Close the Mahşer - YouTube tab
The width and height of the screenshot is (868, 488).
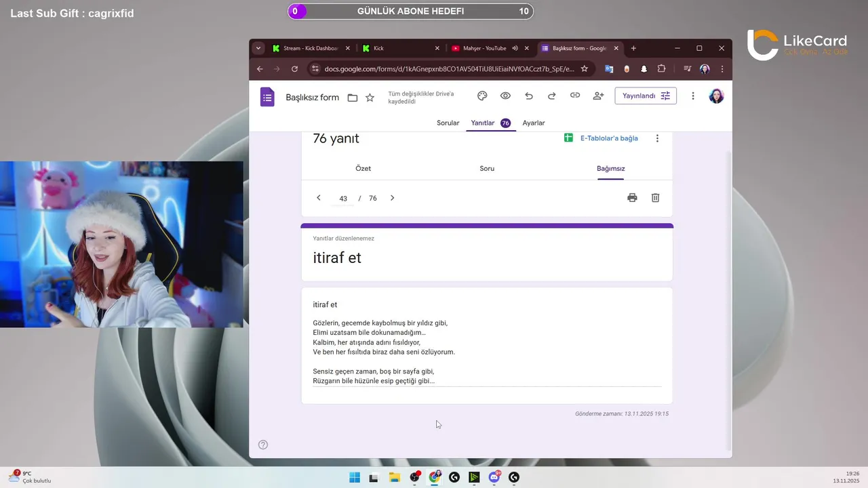click(527, 48)
